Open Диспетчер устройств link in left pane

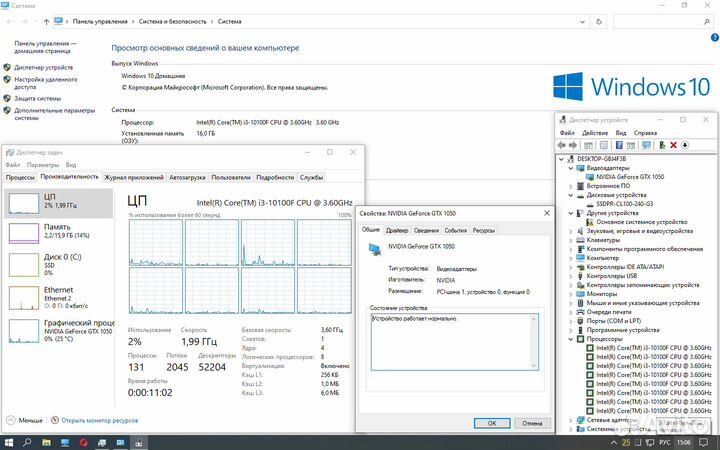(x=43, y=68)
